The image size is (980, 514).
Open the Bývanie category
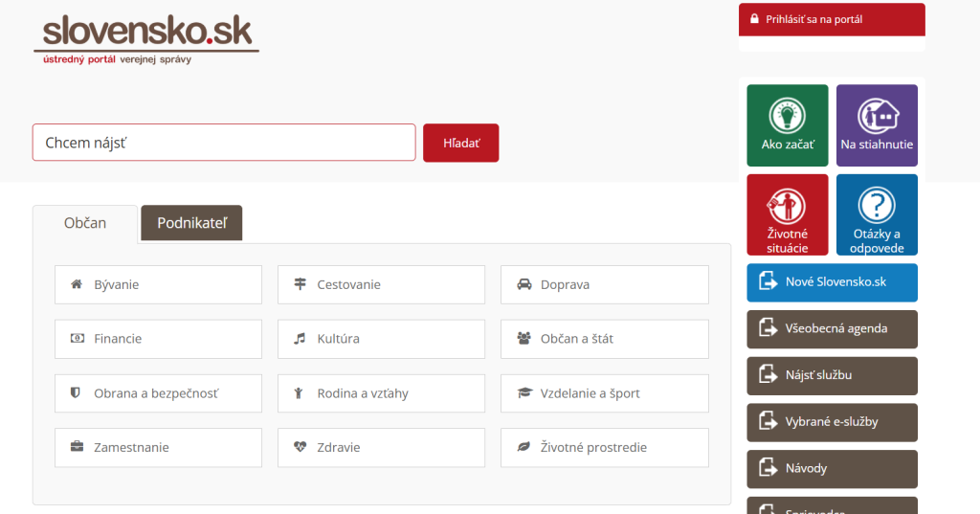(x=158, y=284)
